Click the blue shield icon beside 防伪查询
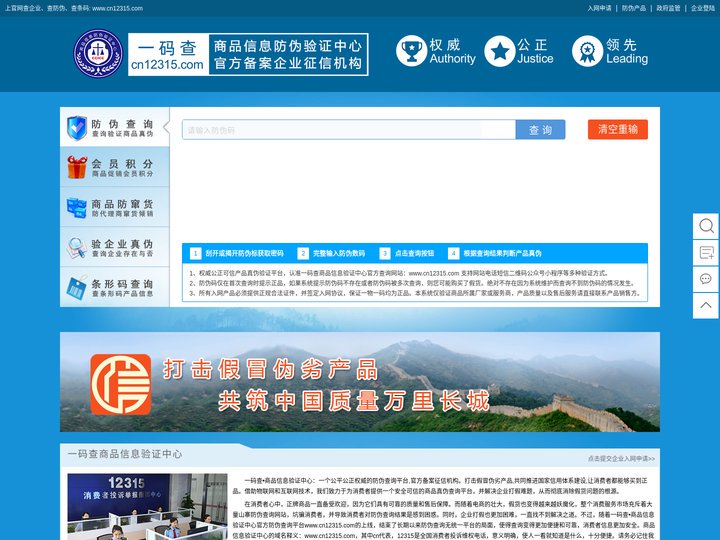 tap(77, 128)
